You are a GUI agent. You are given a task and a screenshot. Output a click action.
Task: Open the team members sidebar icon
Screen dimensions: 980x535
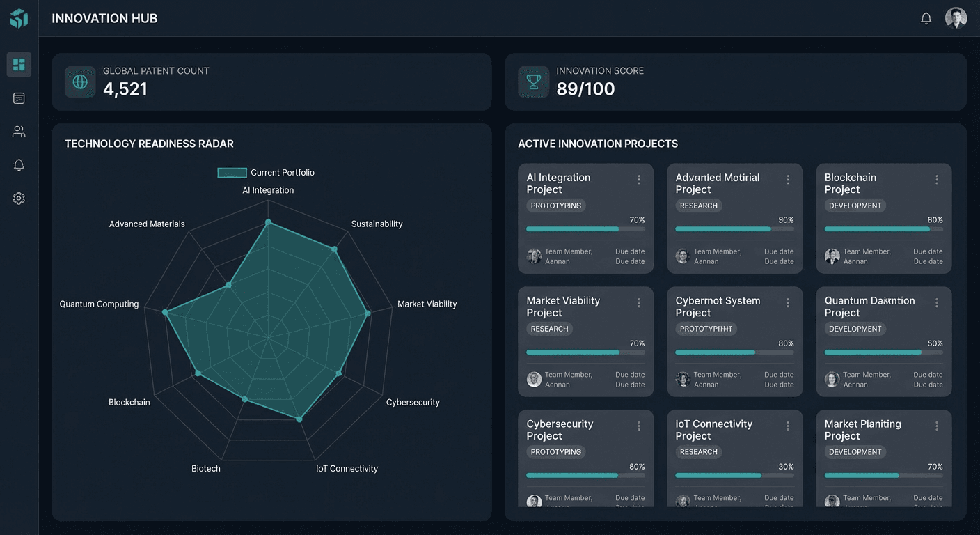(x=19, y=132)
